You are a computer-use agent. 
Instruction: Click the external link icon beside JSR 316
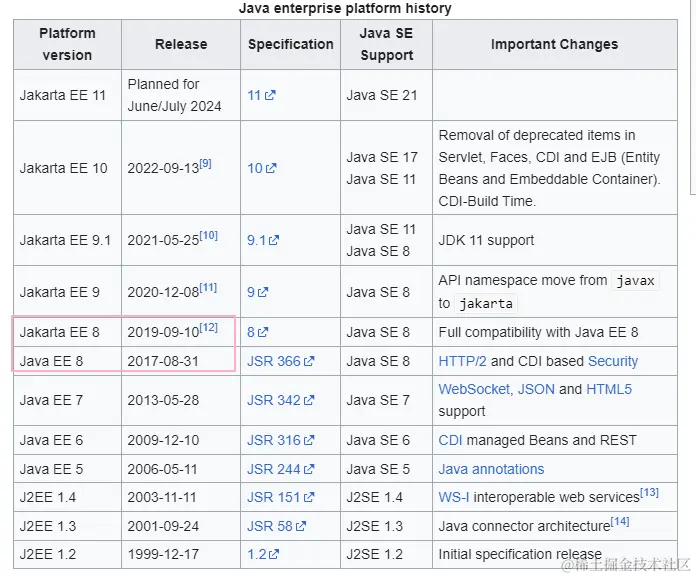[x=309, y=440]
